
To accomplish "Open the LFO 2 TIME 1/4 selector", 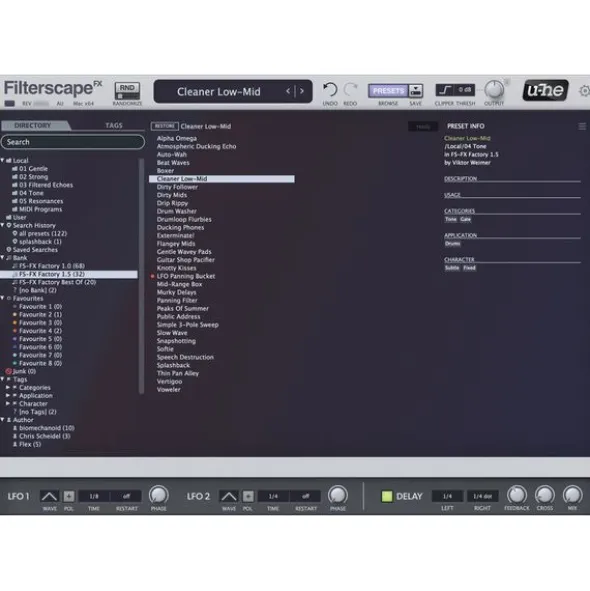I will pos(273,496).
